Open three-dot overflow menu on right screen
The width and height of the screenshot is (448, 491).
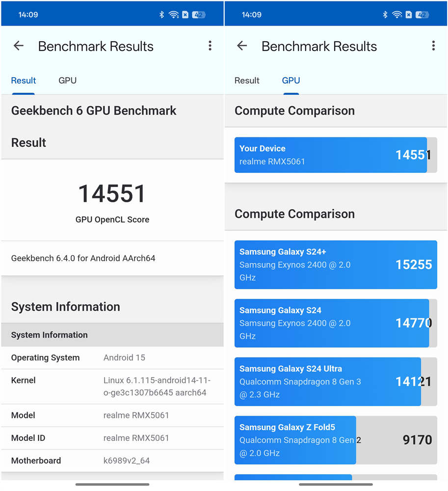pyautogui.click(x=433, y=46)
